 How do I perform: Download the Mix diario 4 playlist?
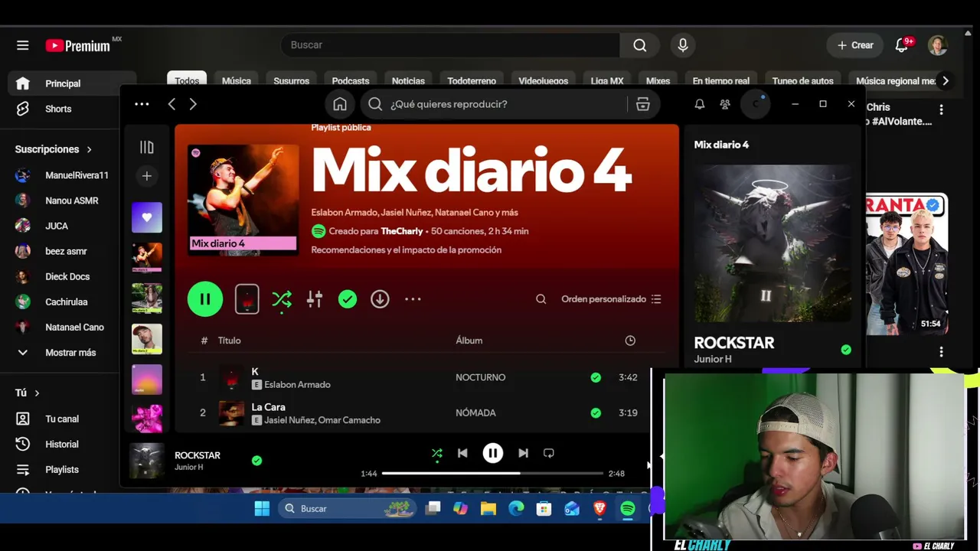(380, 299)
